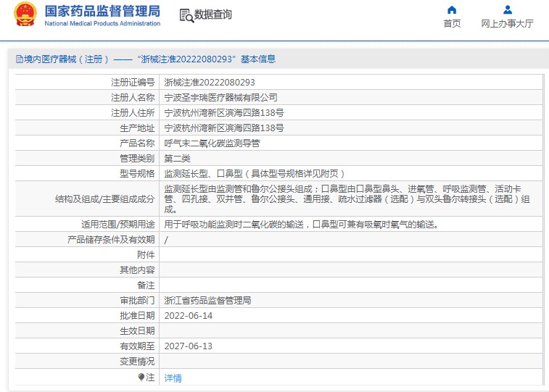Click the 注册证编号 row label
This screenshot has width=549, height=392.
coord(133,83)
